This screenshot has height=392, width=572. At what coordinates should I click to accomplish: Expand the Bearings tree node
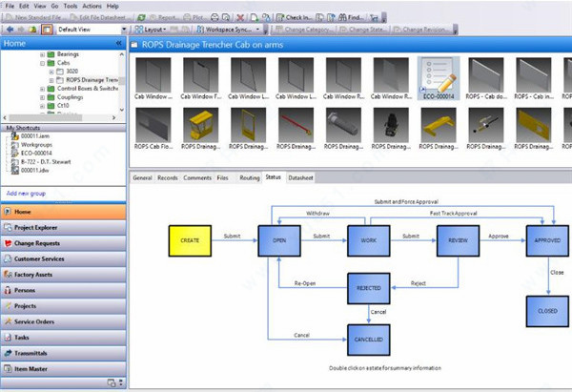[42, 54]
